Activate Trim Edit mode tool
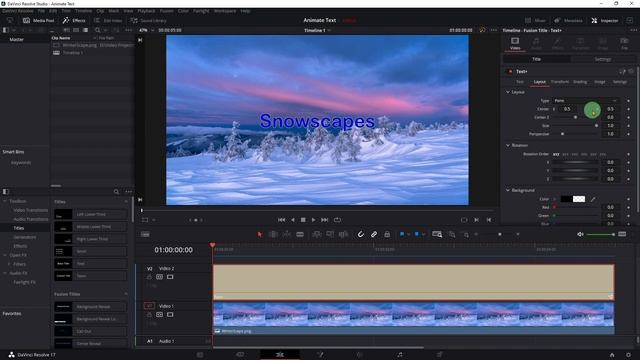Screen dimensions: 640x360 pyautogui.click(x=273, y=234)
